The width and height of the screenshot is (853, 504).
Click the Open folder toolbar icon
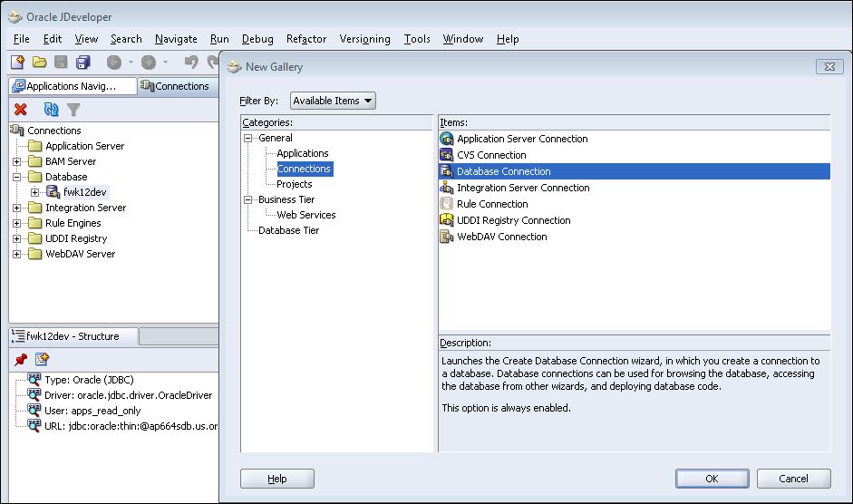tap(39, 62)
